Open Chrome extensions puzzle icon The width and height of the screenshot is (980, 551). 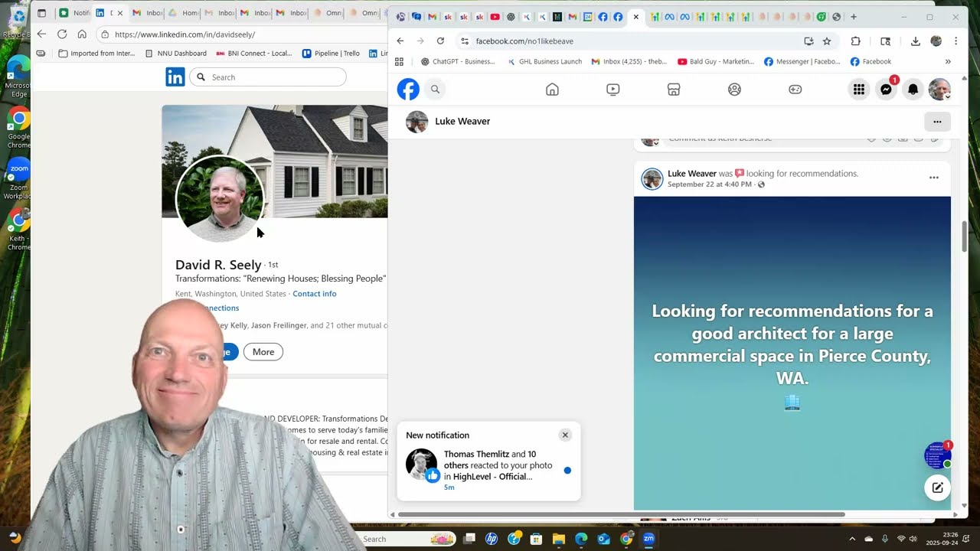(x=856, y=41)
